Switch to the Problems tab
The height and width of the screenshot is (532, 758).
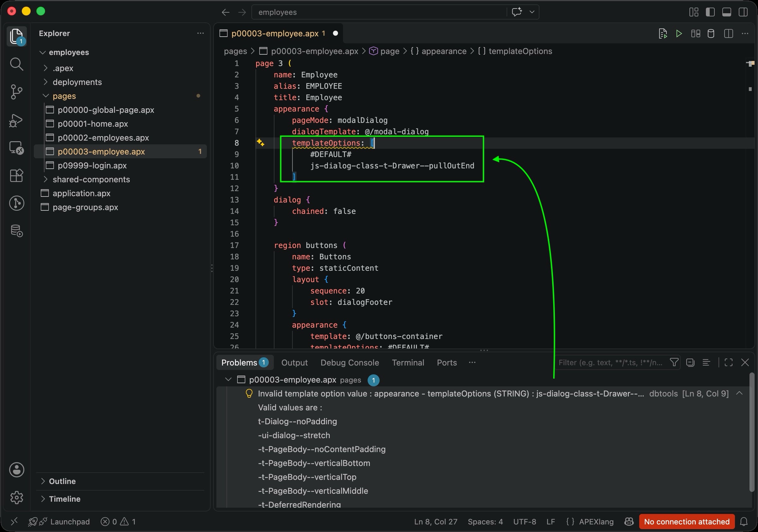click(x=245, y=363)
